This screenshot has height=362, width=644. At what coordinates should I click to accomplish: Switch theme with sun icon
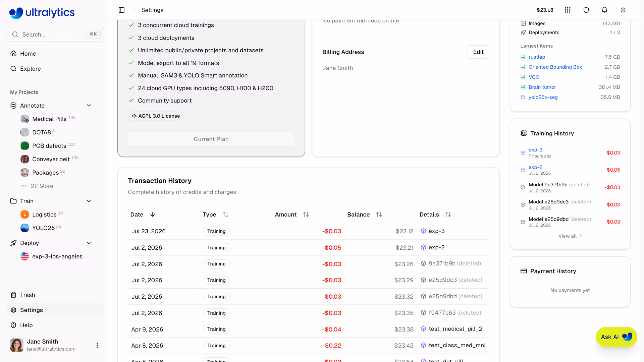[623, 10]
